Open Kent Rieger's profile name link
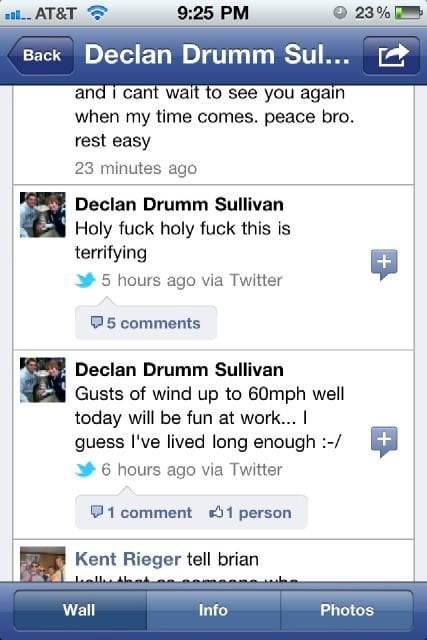 coord(128,559)
